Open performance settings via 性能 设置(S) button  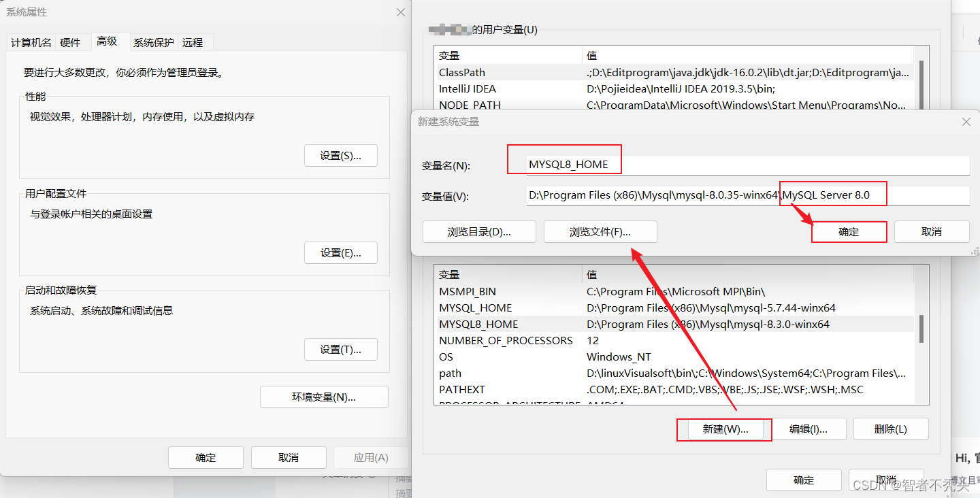(340, 155)
